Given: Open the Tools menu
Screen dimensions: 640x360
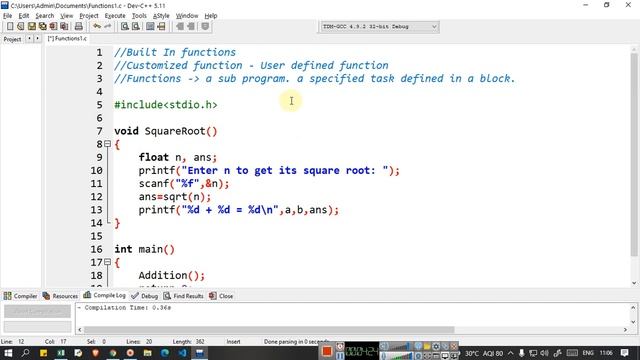Looking at the screenshot, I should coord(139,16).
